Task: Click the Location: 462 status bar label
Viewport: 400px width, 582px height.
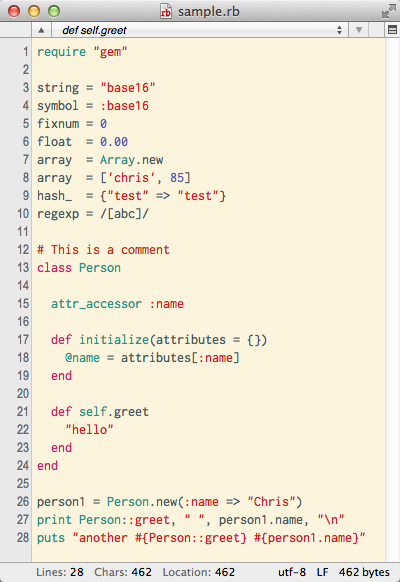Action: pyautogui.click(x=199, y=572)
